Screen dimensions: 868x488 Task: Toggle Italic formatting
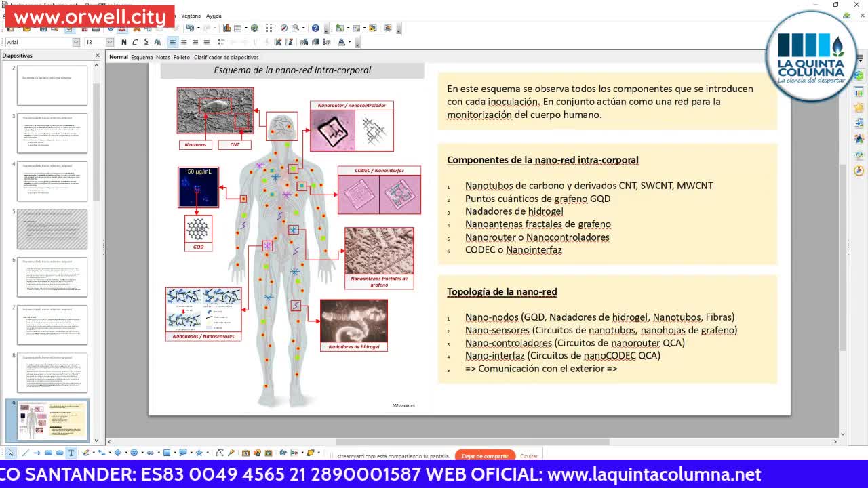point(134,42)
